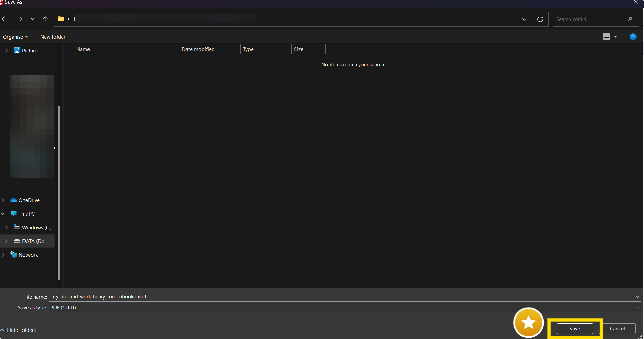Click the folder icon in address bar
The image size is (644, 339).
(x=61, y=19)
